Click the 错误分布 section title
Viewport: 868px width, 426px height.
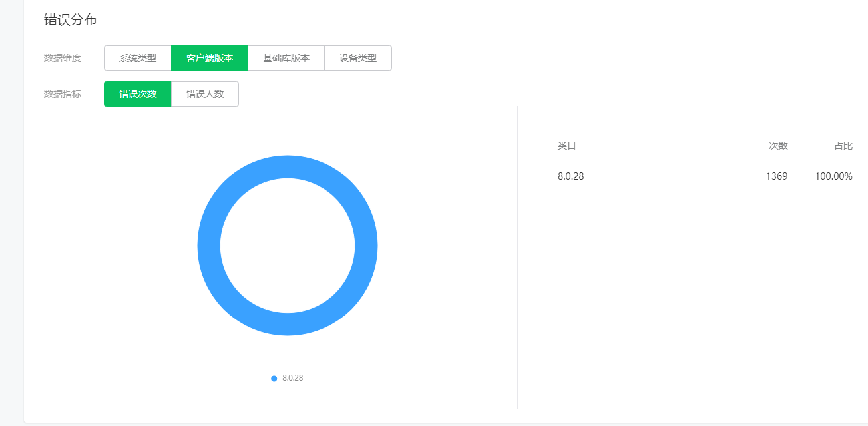click(x=71, y=19)
